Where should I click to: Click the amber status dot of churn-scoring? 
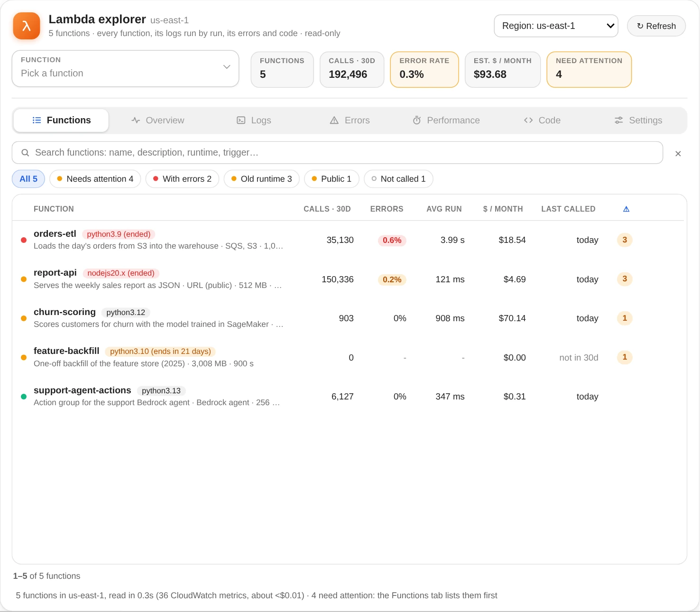click(24, 318)
